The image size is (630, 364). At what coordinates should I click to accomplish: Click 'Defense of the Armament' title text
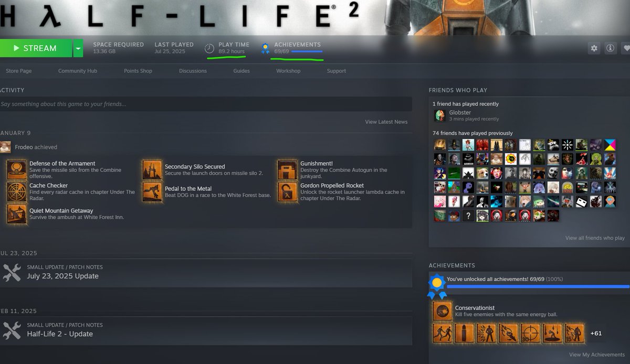[62, 164]
